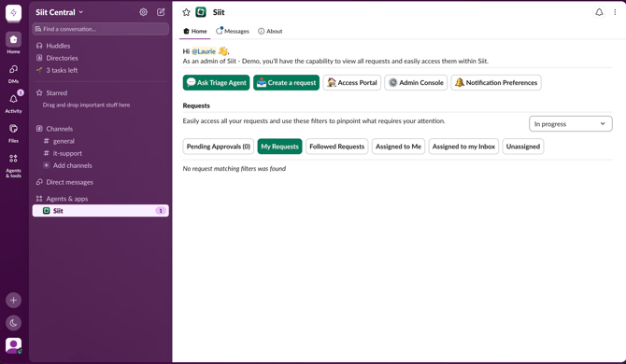Click Add channels
Image resolution: width=626 pixels, height=364 pixels.
pyautogui.click(x=72, y=165)
